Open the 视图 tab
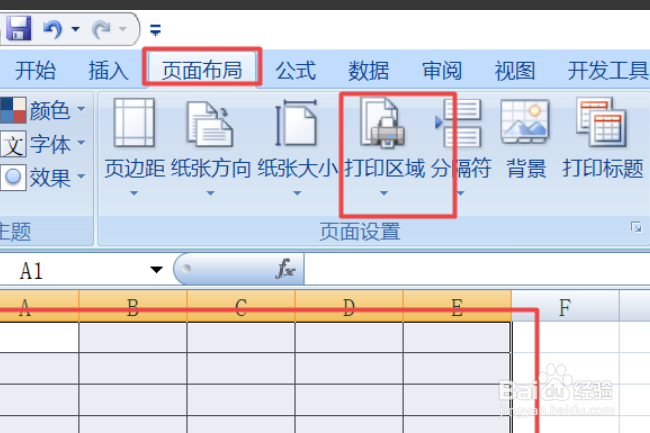The height and width of the screenshot is (433, 650). 515,70
